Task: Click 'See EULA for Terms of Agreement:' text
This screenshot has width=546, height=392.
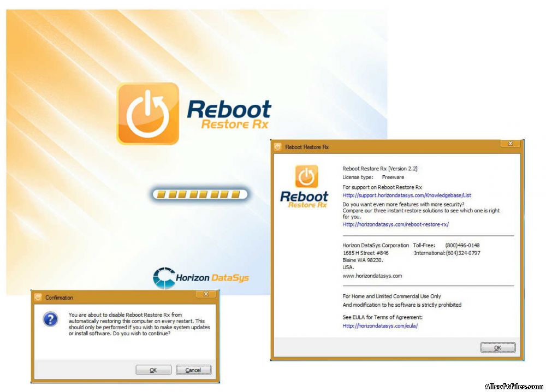Action: click(382, 317)
